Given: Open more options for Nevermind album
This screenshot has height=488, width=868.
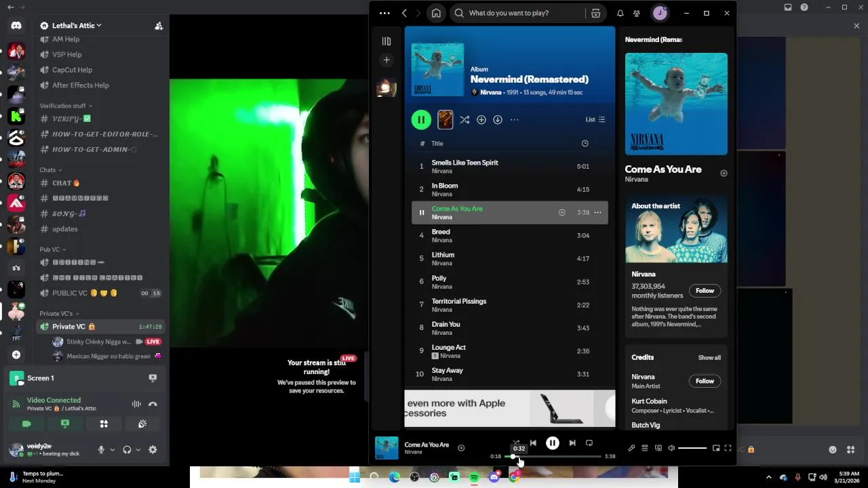Looking at the screenshot, I should [x=514, y=119].
